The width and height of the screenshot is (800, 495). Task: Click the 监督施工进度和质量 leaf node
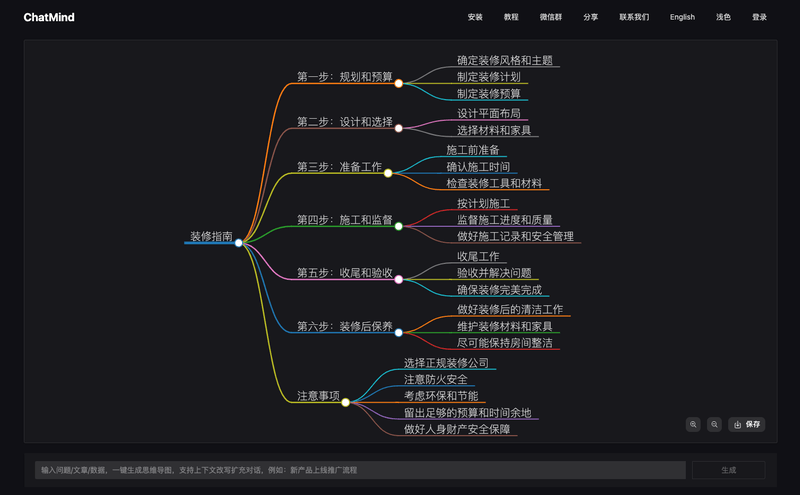[505, 219]
